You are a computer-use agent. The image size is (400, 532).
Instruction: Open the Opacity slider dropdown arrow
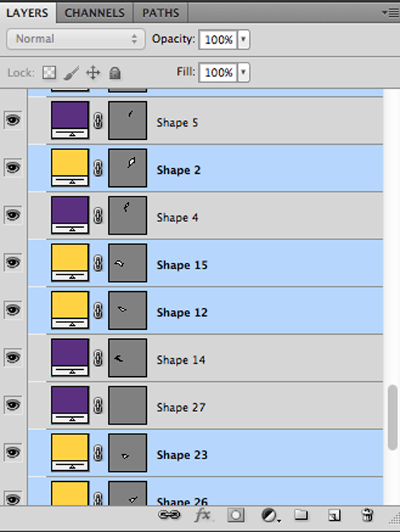pyautogui.click(x=244, y=39)
